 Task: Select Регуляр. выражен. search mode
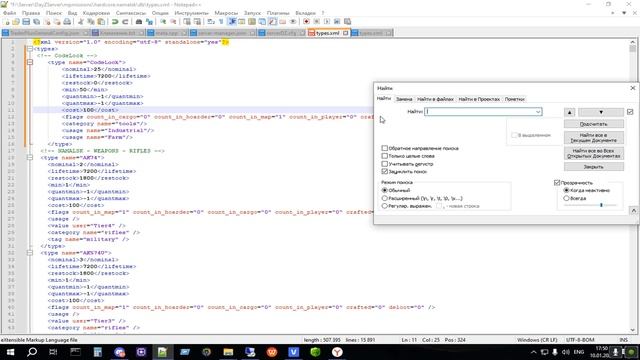point(384,206)
